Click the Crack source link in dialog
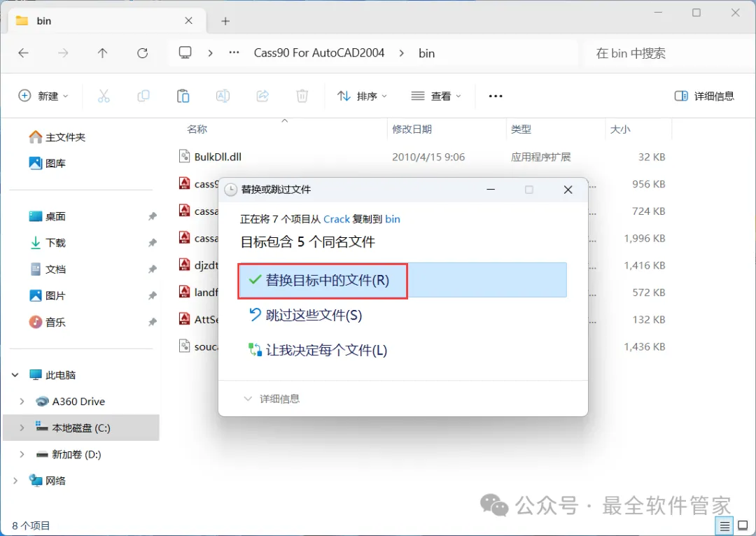 pos(337,219)
